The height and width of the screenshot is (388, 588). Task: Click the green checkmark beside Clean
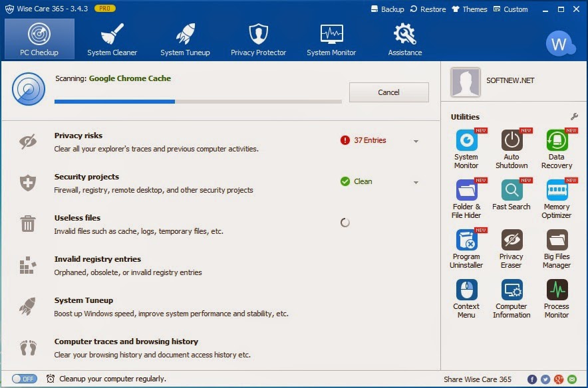345,181
